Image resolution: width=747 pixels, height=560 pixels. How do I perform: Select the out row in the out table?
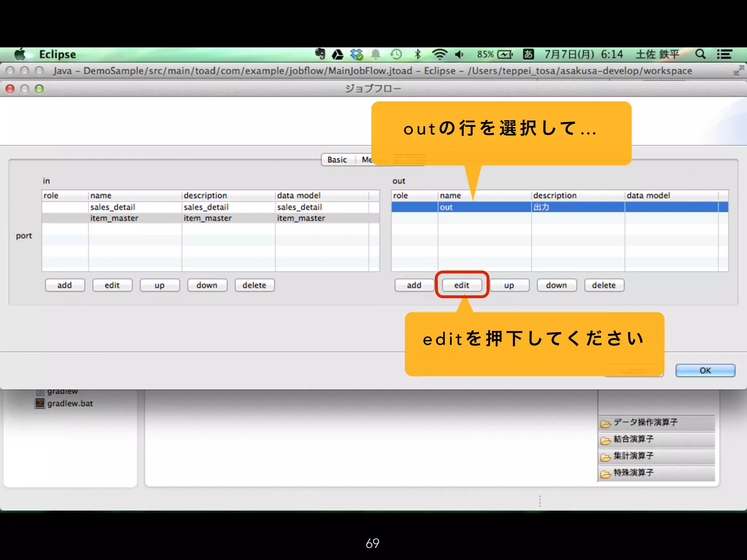click(560, 207)
